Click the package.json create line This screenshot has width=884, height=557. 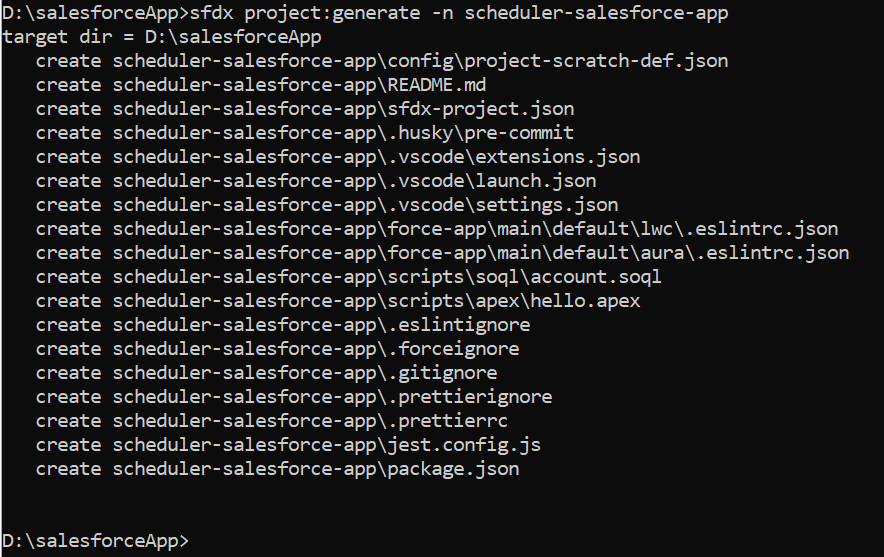pos(277,469)
